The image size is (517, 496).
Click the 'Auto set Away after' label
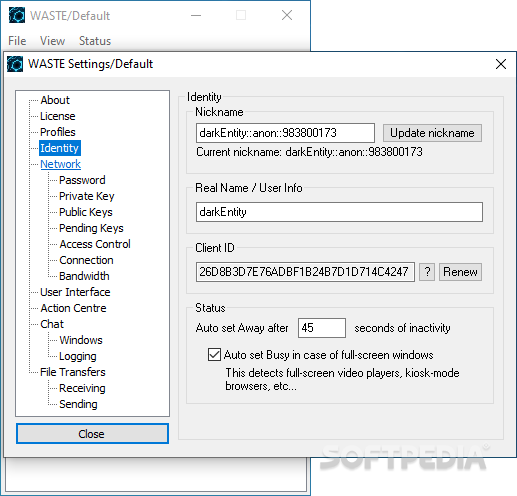(x=242, y=328)
